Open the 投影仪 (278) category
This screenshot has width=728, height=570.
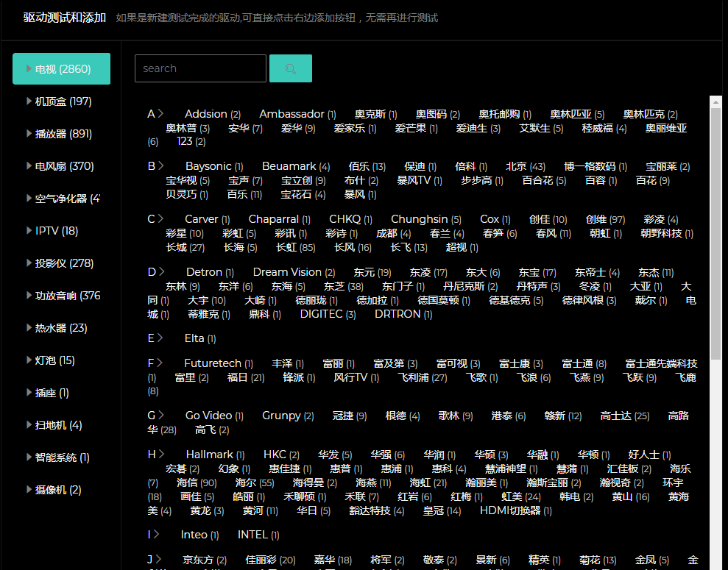click(61, 263)
